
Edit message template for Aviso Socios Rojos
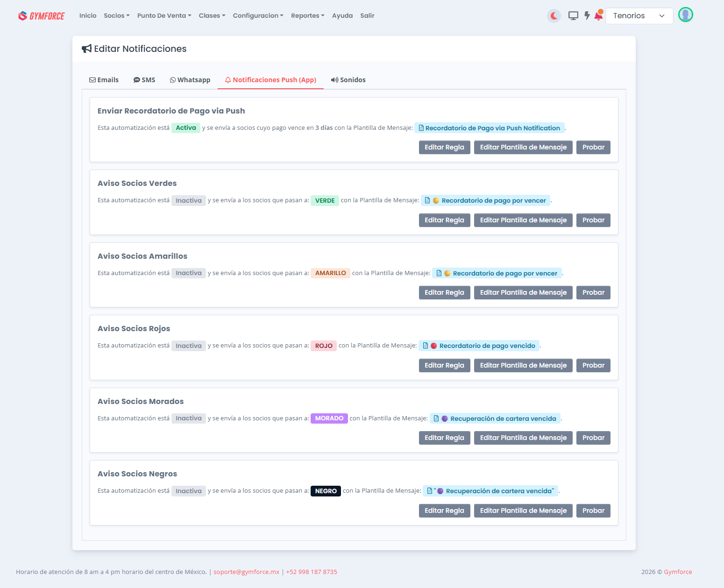pos(523,365)
